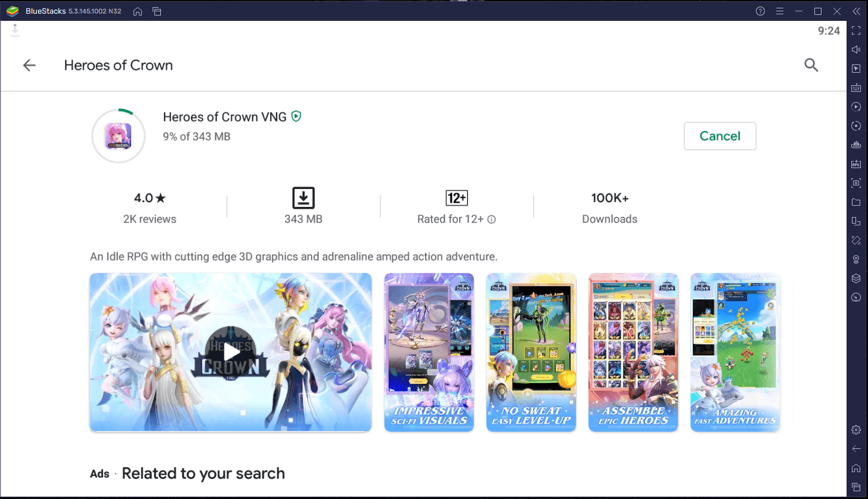Click the green Play Protect shield badge
Screen dimensions: 868x499
click(296, 116)
